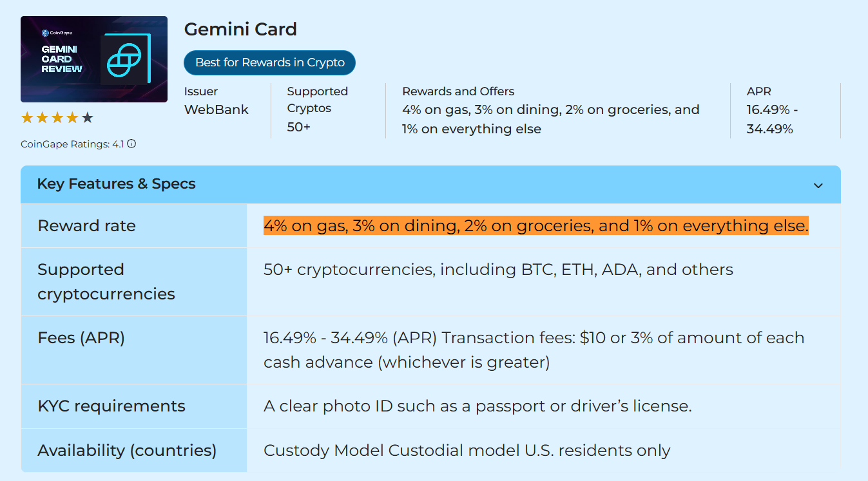Click the Gemini Card title heading
The width and height of the screenshot is (868, 481).
pyautogui.click(x=240, y=29)
